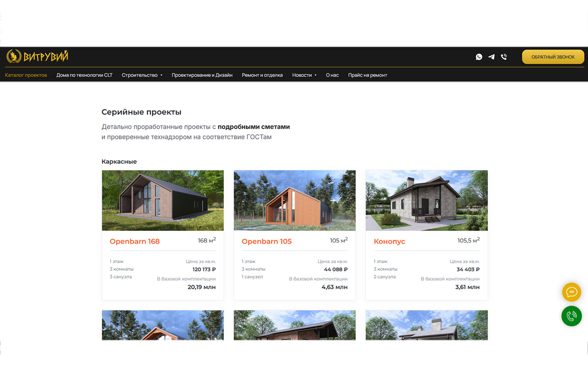Expand the Строительство dropdown menu
This screenshot has width=588, height=392.
[142, 75]
